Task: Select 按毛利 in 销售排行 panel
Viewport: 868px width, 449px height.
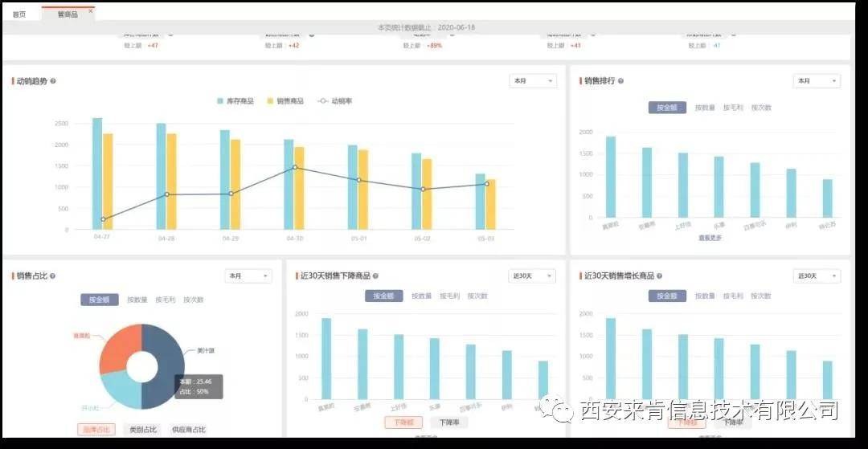Action: tap(733, 108)
